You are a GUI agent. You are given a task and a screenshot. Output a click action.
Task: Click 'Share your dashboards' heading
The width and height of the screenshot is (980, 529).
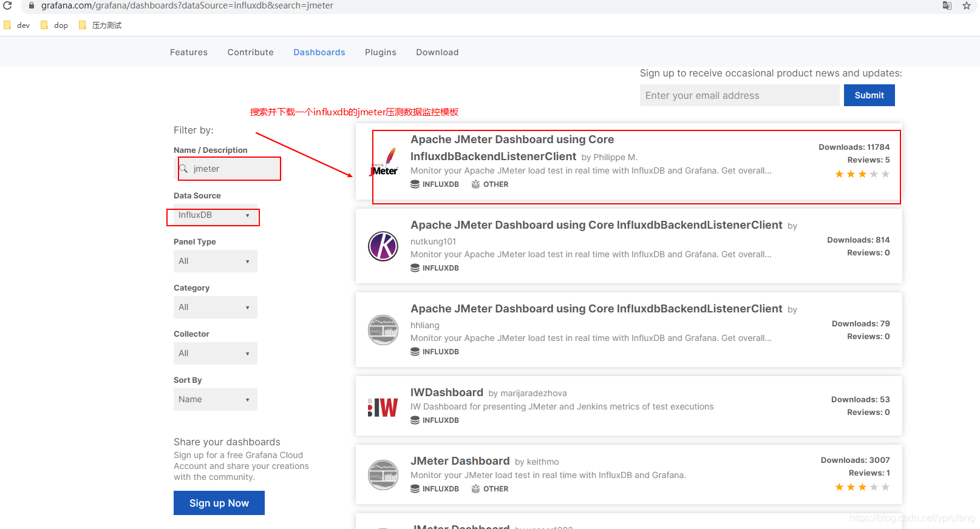click(227, 442)
